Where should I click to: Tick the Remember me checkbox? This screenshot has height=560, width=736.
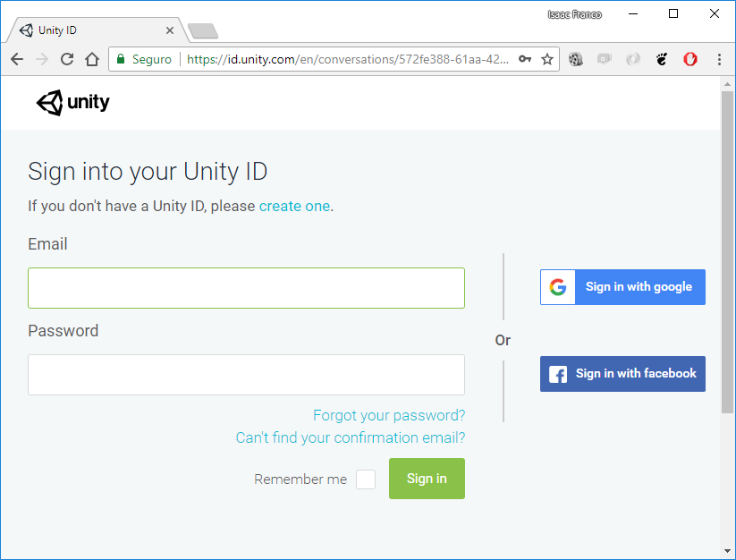click(366, 479)
